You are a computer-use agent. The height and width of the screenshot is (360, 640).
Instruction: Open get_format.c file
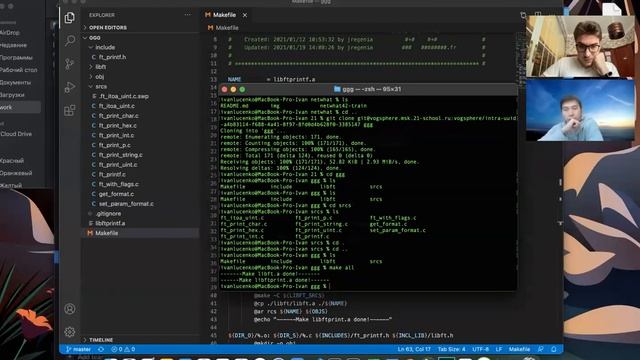tap(116, 194)
